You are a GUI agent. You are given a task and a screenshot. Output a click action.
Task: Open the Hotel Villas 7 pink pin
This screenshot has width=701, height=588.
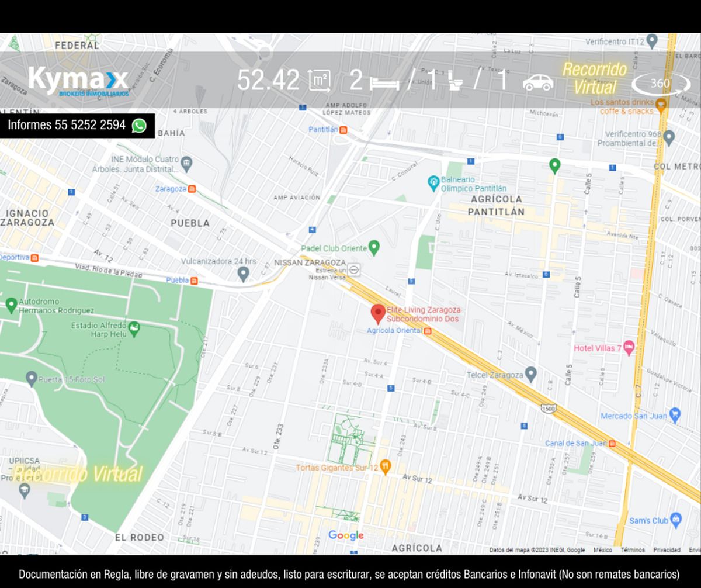point(629,348)
